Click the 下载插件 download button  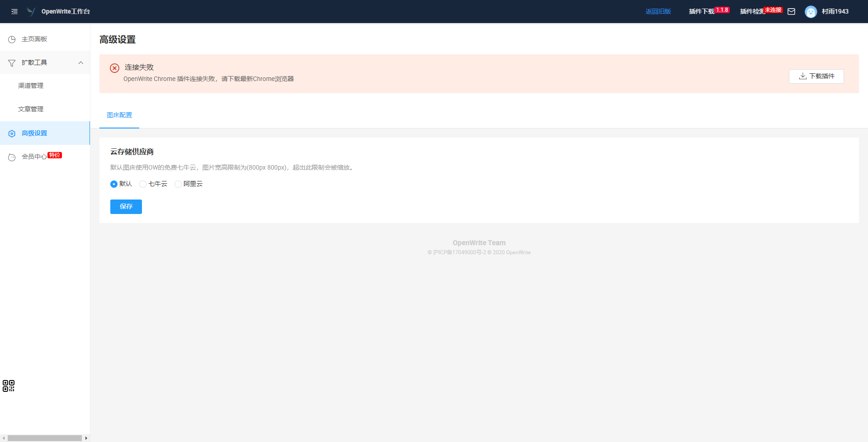(816, 76)
